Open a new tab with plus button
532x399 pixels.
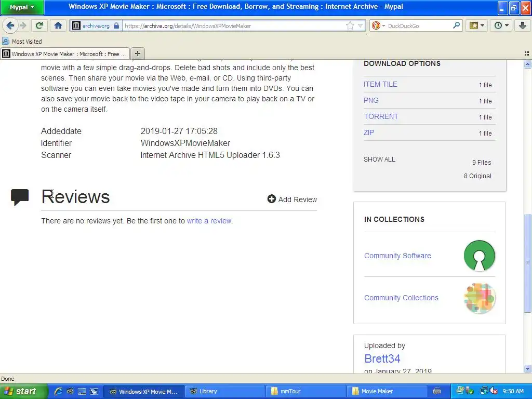(x=137, y=54)
